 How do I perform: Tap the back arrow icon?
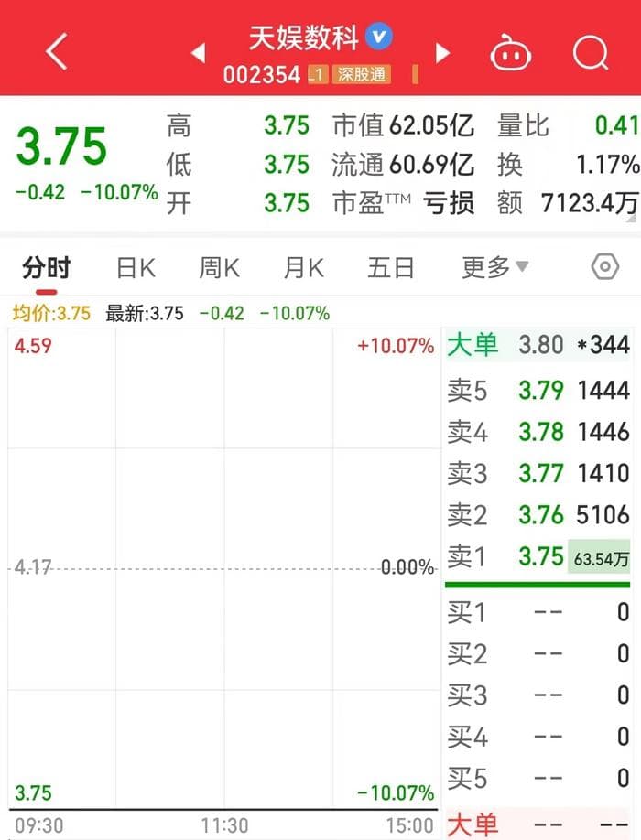(x=57, y=52)
